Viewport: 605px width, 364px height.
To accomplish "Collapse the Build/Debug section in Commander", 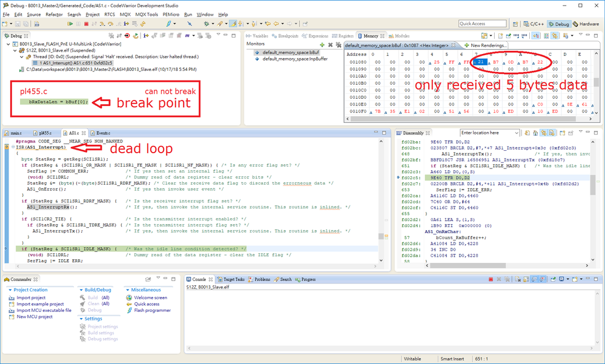I will [81, 290].
